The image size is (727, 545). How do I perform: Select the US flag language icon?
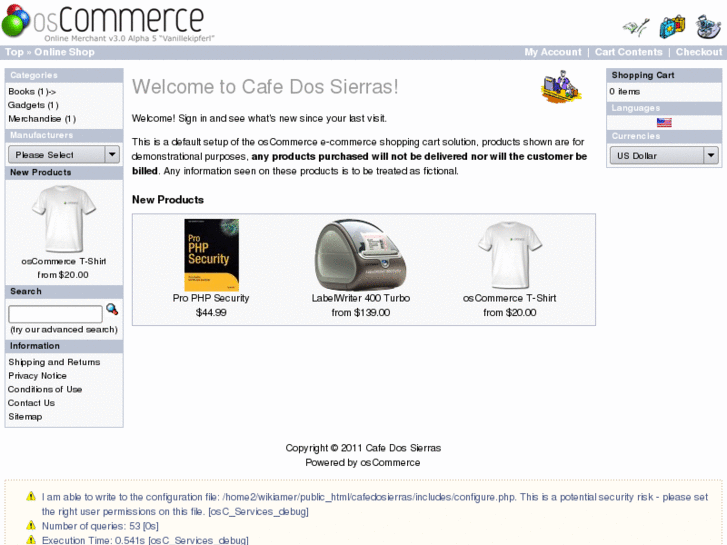pyautogui.click(x=664, y=122)
